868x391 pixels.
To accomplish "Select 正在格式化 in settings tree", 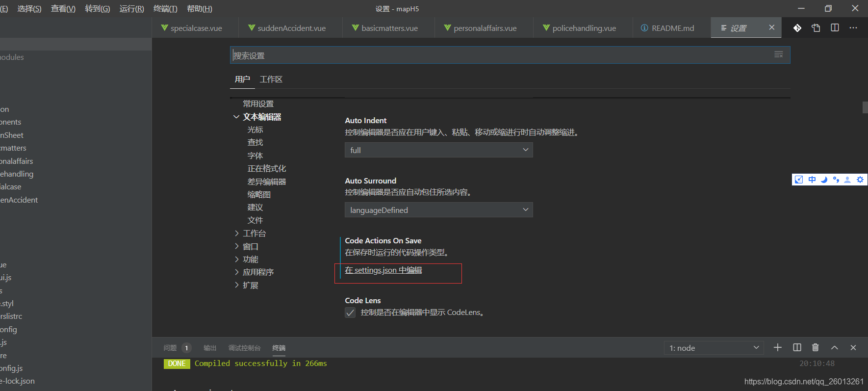I will coord(267,168).
